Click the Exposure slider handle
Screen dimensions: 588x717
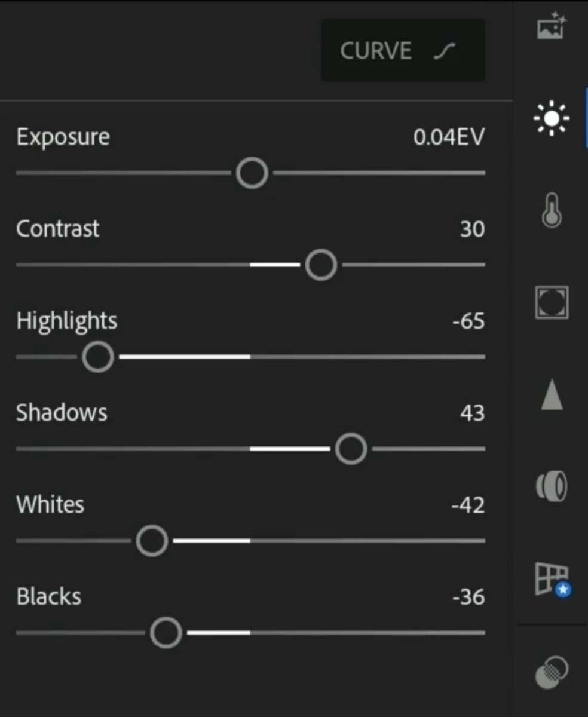coord(252,173)
